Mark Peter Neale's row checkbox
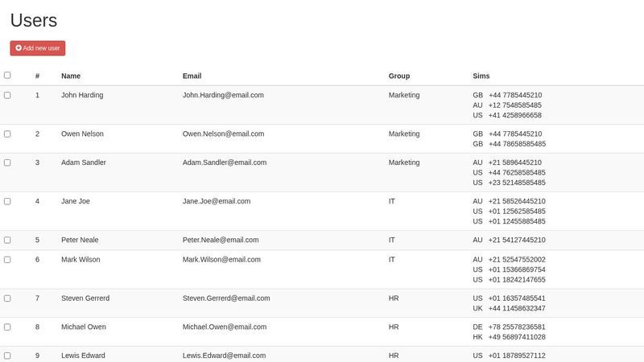This screenshot has width=644, height=362. click(x=7, y=240)
